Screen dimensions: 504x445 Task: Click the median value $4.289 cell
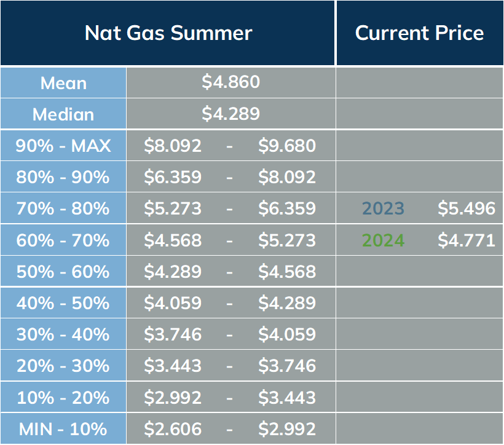coord(230,114)
